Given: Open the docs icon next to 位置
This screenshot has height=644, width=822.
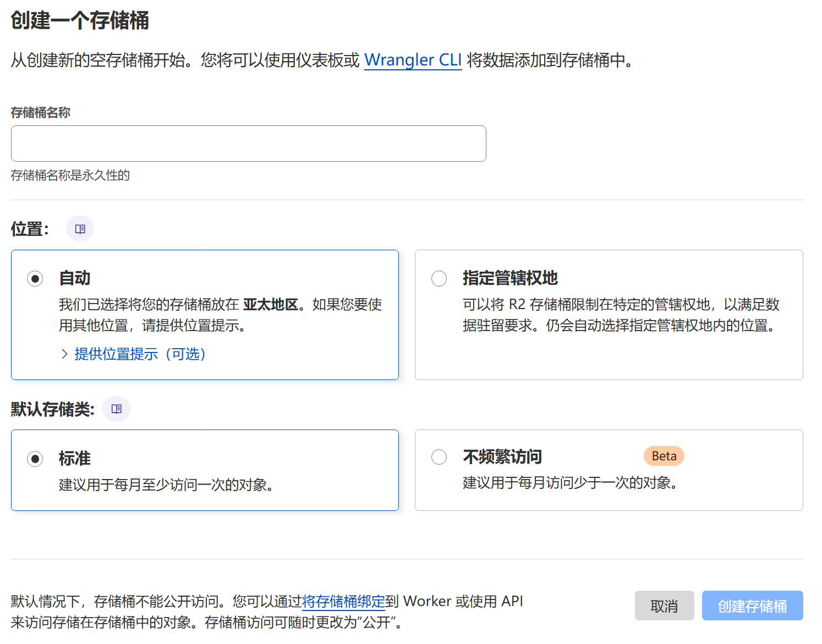Looking at the screenshot, I should (80, 229).
